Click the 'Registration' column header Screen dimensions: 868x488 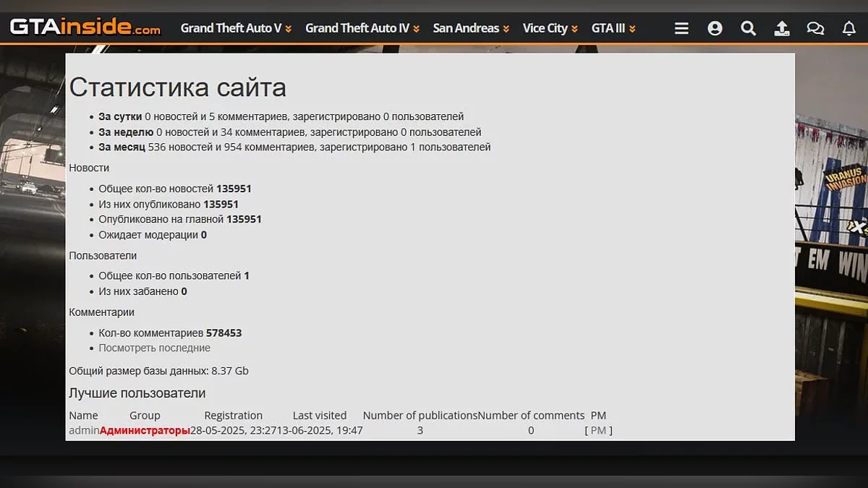tap(233, 415)
